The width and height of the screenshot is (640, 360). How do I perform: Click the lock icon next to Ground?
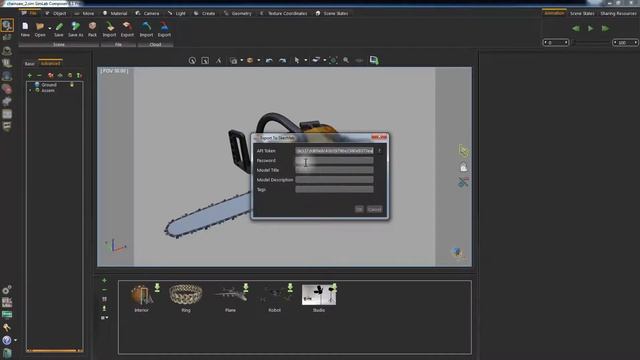pos(72,84)
